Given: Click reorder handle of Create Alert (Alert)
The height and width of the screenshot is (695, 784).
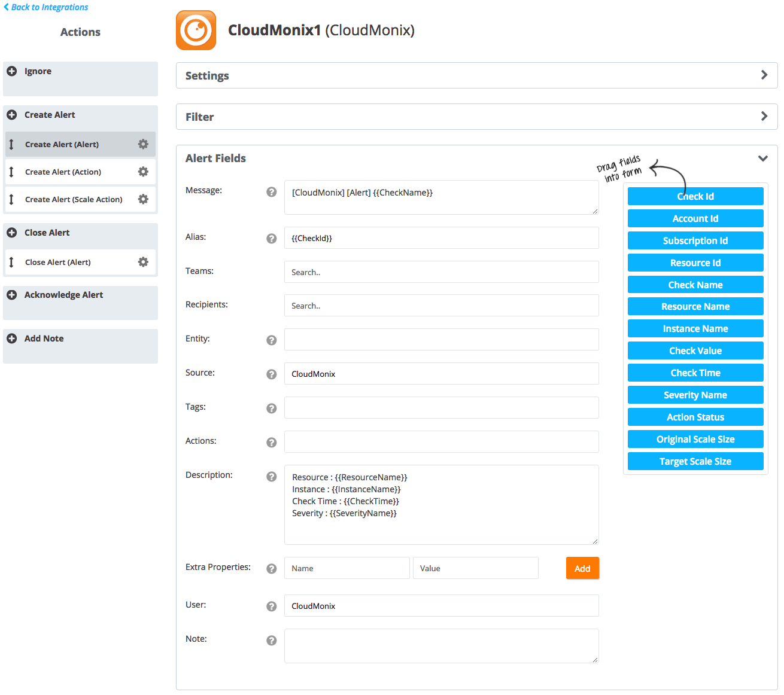Looking at the screenshot, I should [x=11, y=144].
